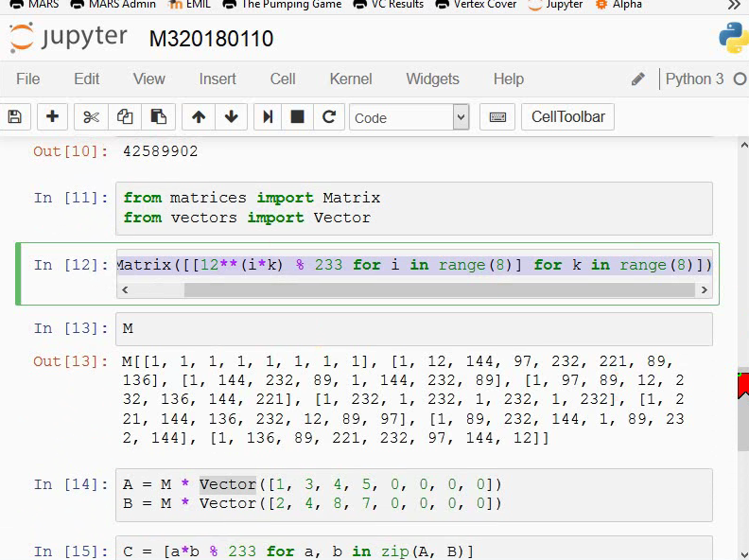749x560 pixels.
Task: Click the horizontal scrollbar thumb in cell 12
Action: (x=440, y=289)
